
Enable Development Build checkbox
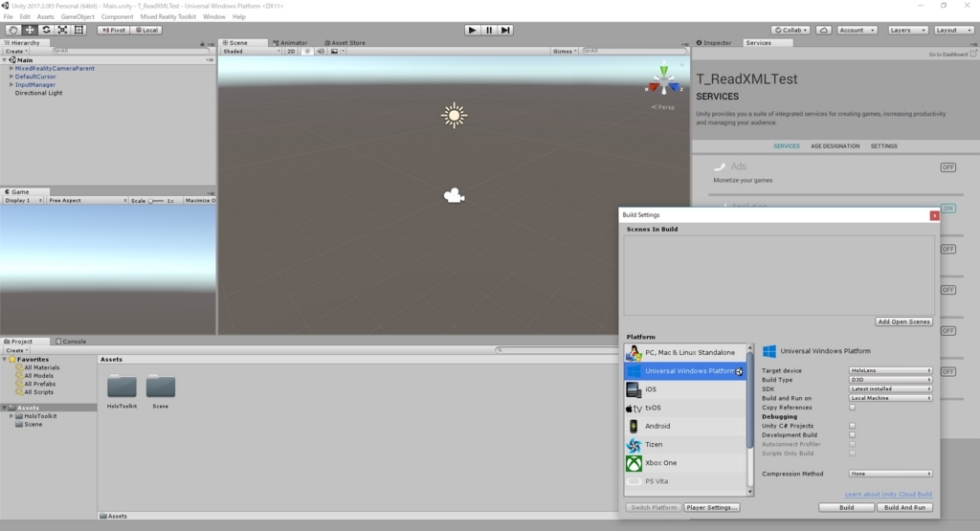(x=852, y=434)
